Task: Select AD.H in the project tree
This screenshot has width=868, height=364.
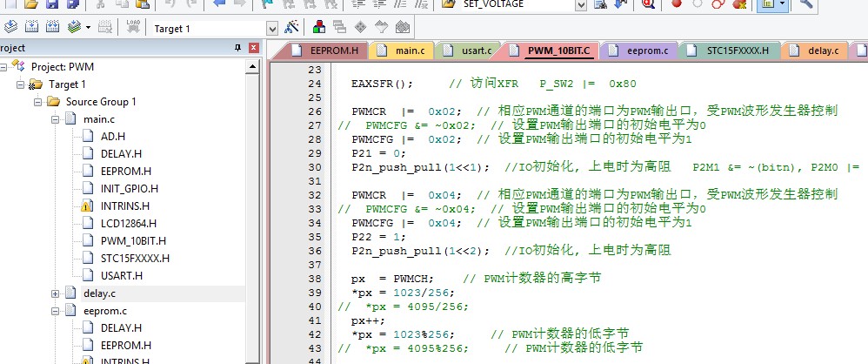Action: (113, 137)
